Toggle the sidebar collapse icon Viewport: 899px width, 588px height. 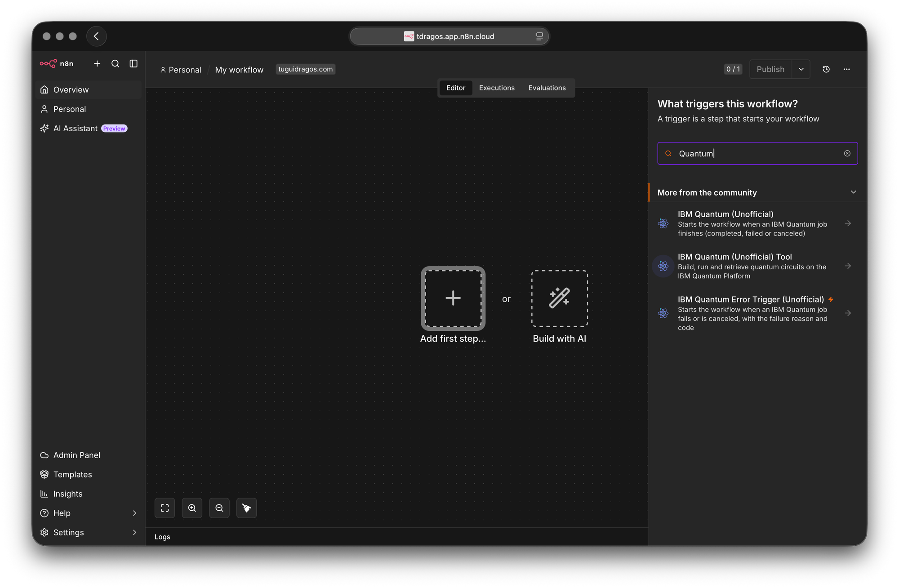pos(134,64)
